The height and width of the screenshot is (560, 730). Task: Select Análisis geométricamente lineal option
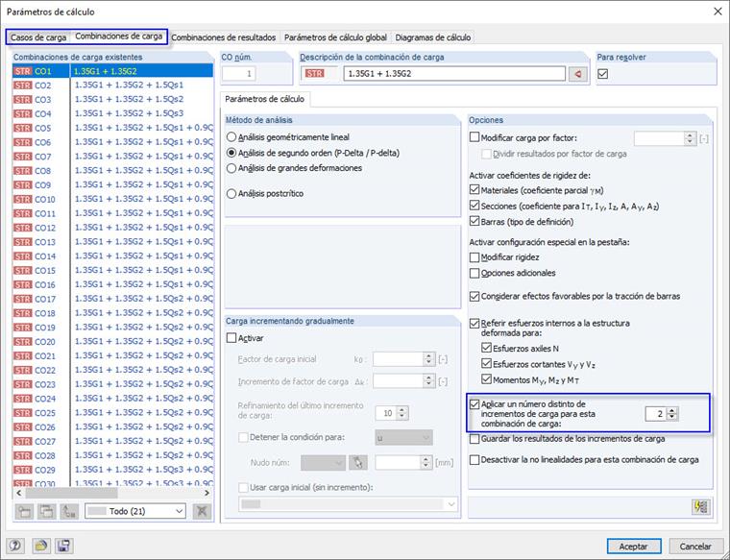tap(231, 137)
